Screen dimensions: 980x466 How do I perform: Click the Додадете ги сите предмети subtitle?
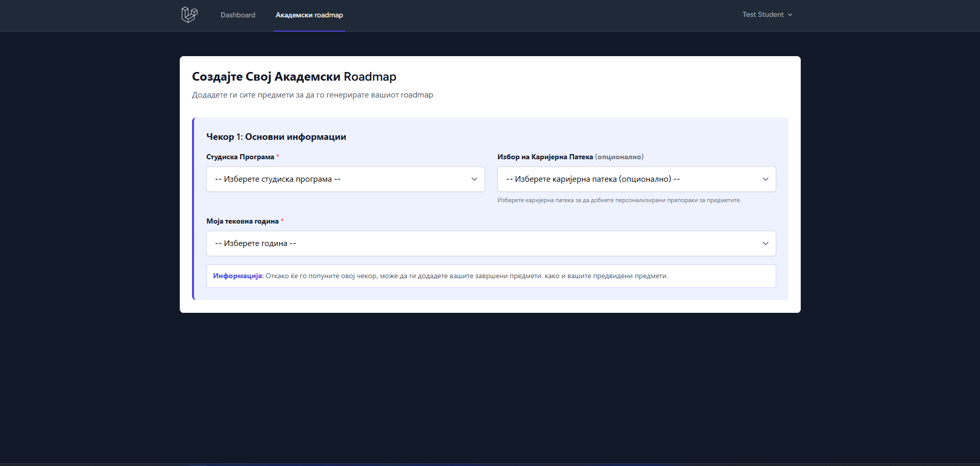tap(312, 95)
